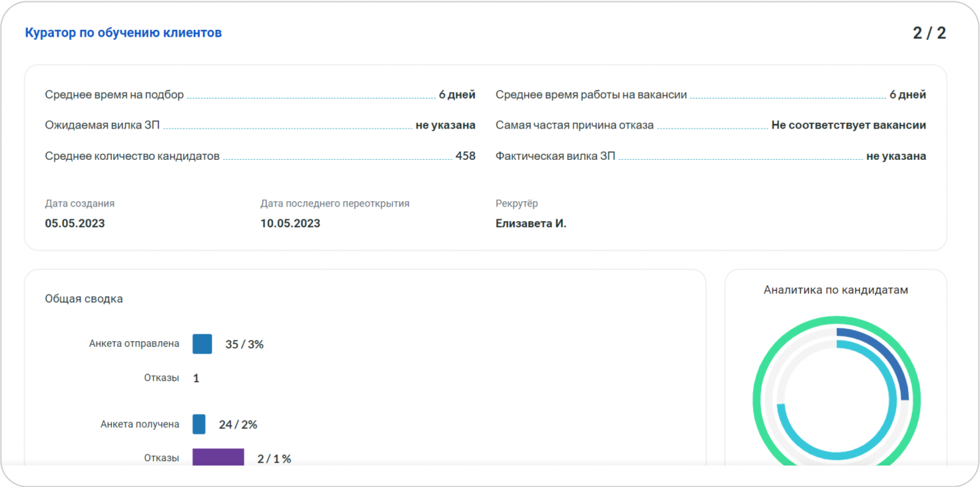Click the Анкета отправлена row label

(134, 344)
